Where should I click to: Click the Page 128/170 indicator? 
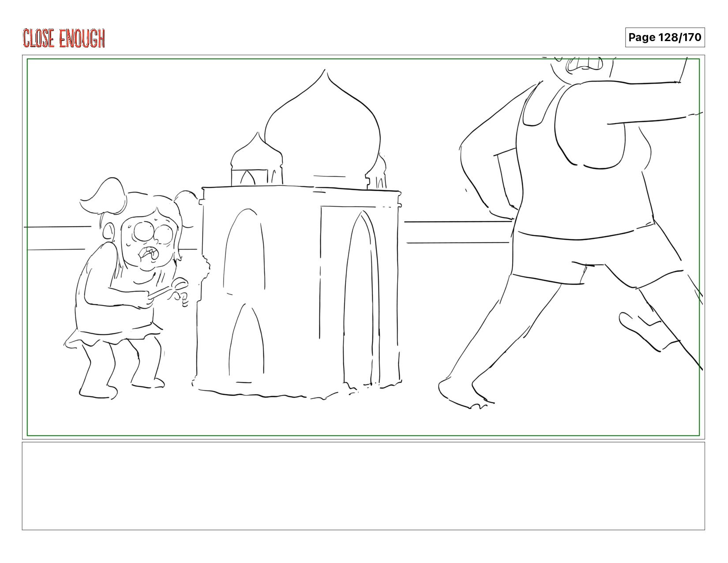pos(664,38)
